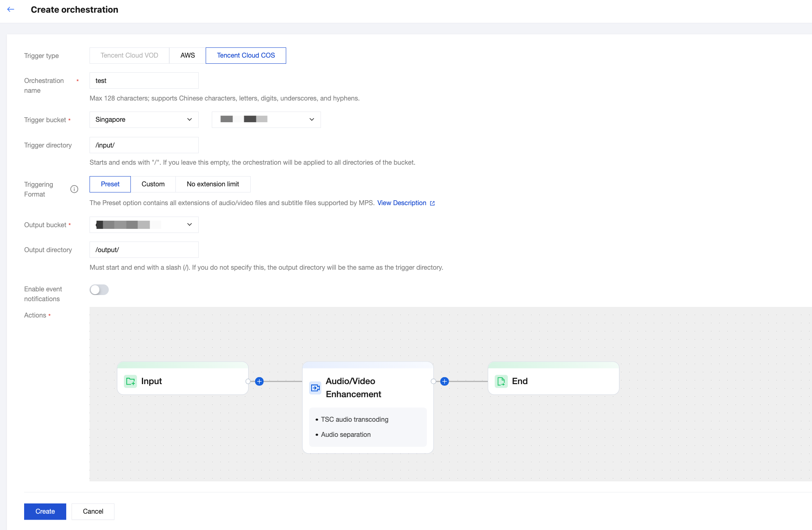Open the Singapore region dropdown
Screen dimensions: 812x530
point(144,120)
